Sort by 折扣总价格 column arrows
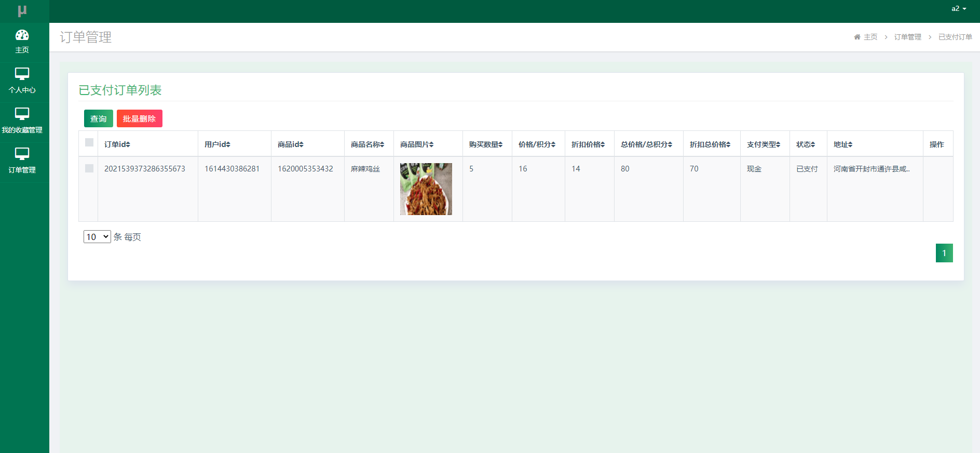980x453 pixels. coord(728,144)
